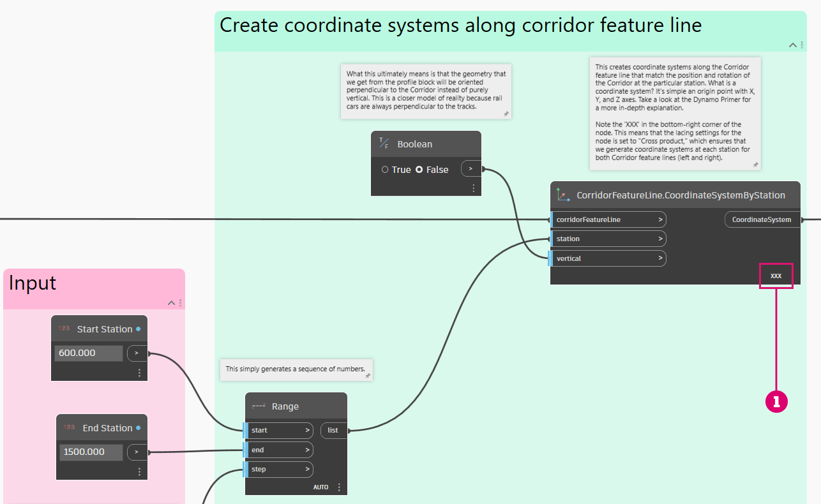Click the XXX lacing indicator
The width and height of the screenshot is (821, 504).
(x=776, y=276)
